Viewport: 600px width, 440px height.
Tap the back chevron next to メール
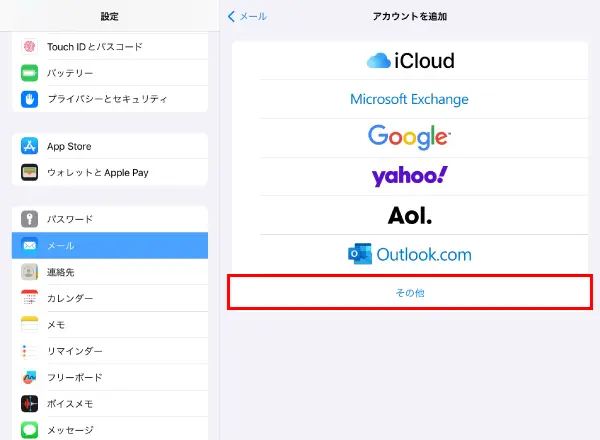[231, 16]
